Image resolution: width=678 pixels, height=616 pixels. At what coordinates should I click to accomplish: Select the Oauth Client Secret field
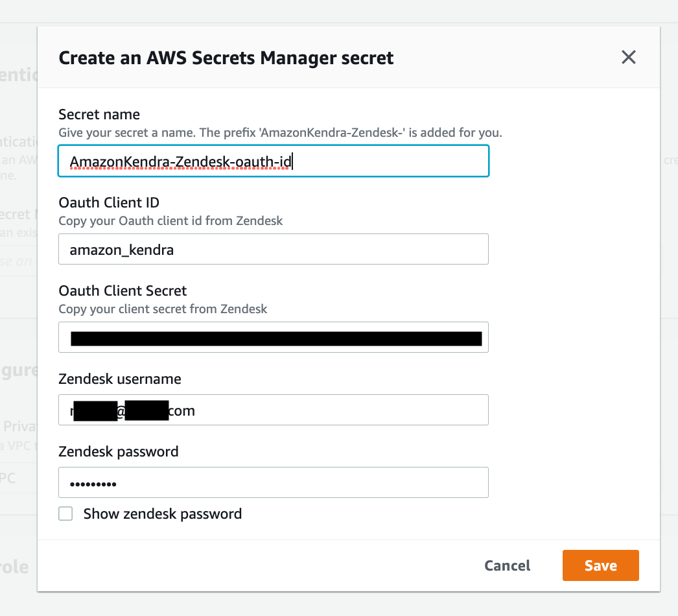(273, 337)
